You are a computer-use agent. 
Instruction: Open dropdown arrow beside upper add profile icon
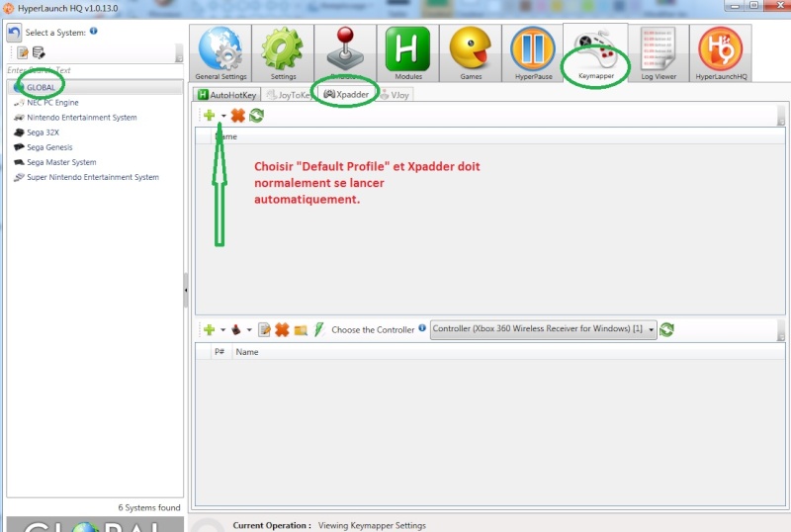[x=223, y=116]
